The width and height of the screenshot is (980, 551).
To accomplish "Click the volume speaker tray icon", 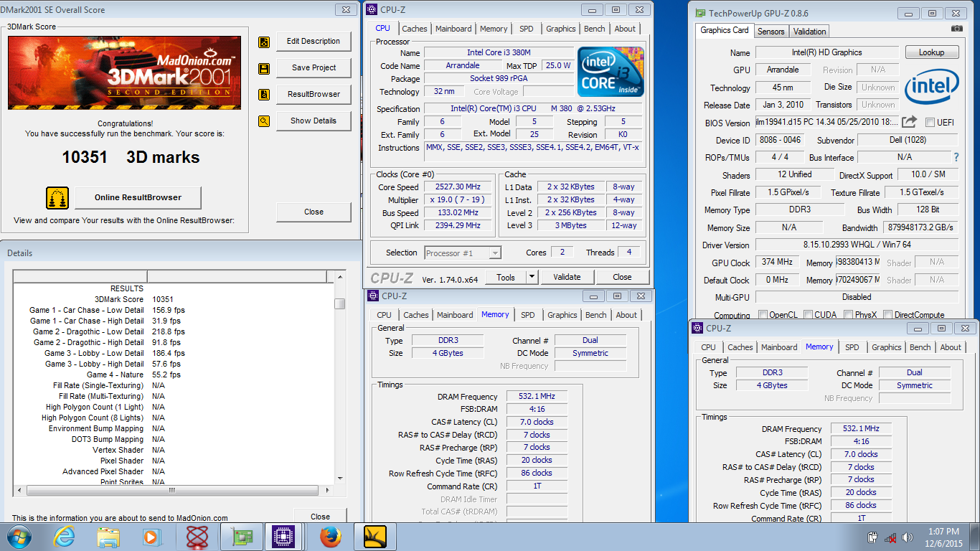I will (x=907, y=537).
